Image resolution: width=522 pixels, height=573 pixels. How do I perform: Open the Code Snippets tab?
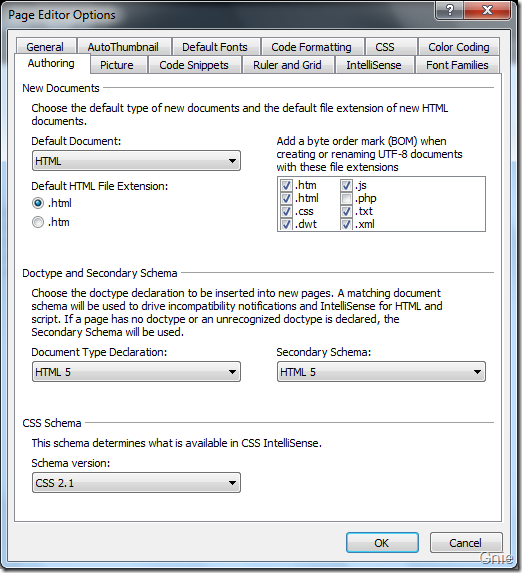pyautogui.click(x=194, y=65)
